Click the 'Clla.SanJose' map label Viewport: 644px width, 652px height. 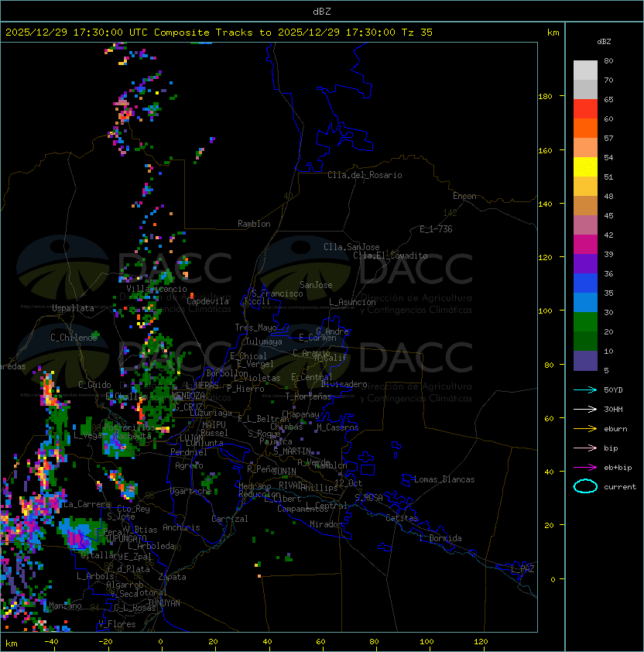(351, 247)
